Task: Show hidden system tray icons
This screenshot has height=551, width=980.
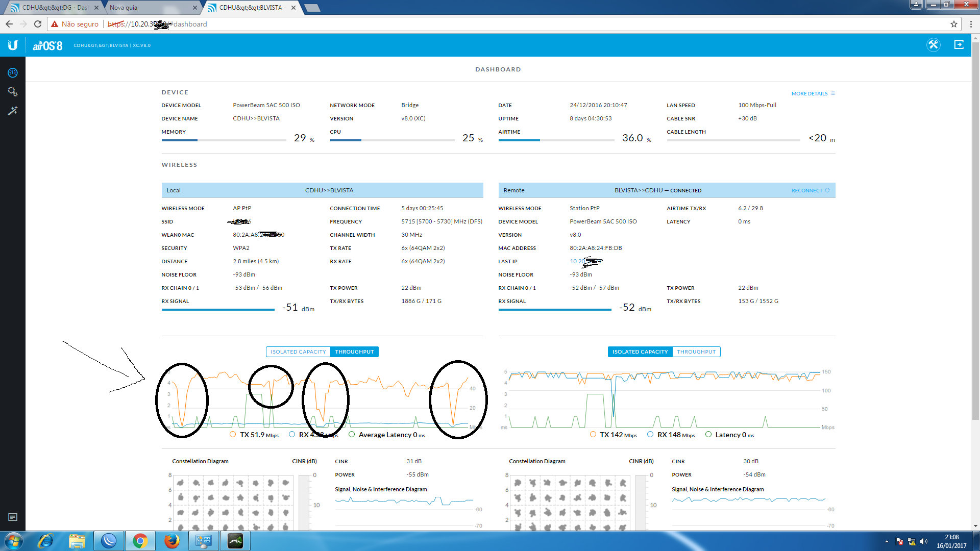Action: pos(887,541)
